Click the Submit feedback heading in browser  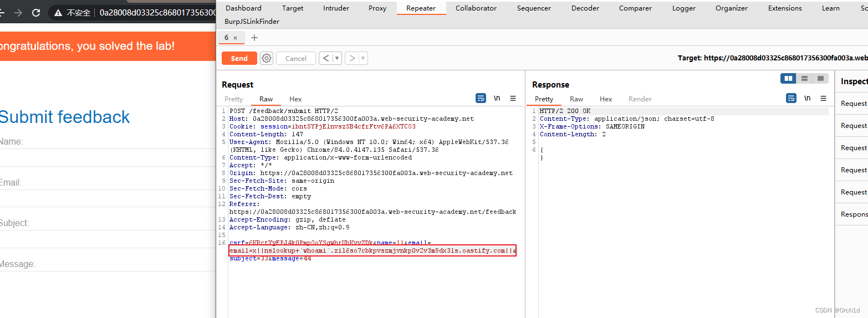[64, 117]
